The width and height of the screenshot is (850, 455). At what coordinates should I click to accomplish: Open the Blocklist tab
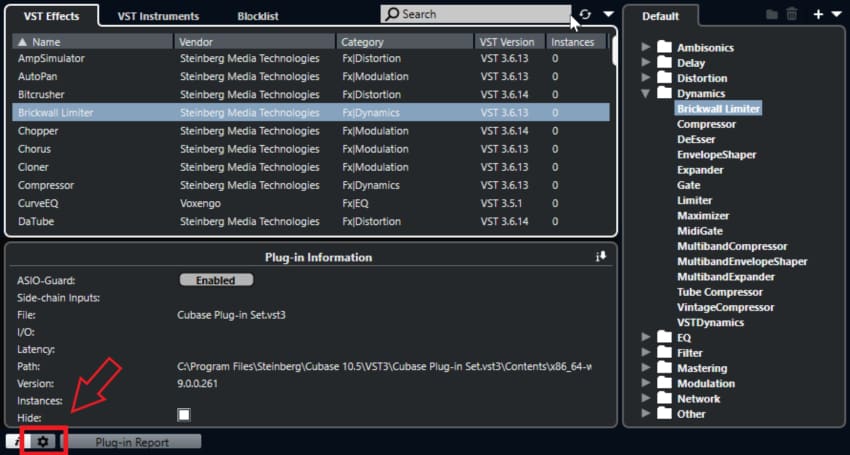pyautogui.click(x=258, y=16)
